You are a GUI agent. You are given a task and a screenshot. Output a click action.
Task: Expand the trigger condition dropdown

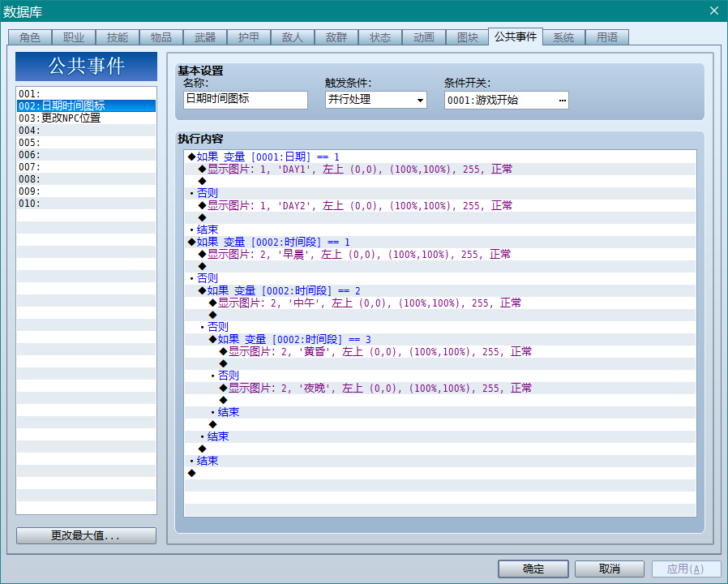point(420,100)
